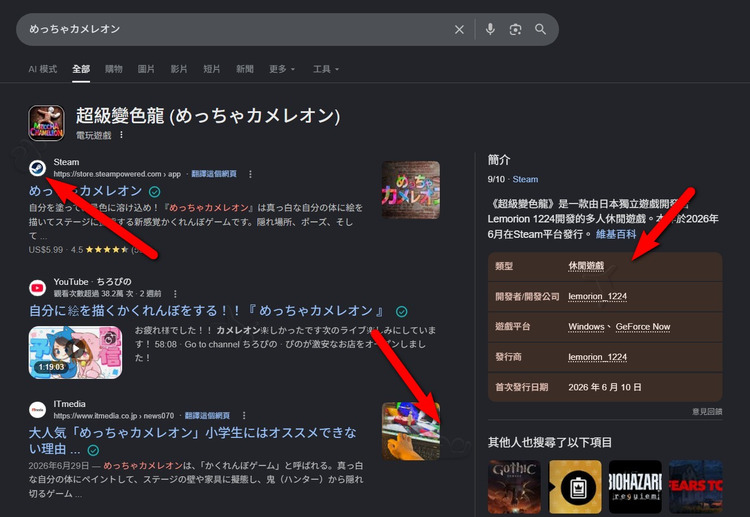
Task: Open three-dot options on YouTube result
Action: click(175, 294)
